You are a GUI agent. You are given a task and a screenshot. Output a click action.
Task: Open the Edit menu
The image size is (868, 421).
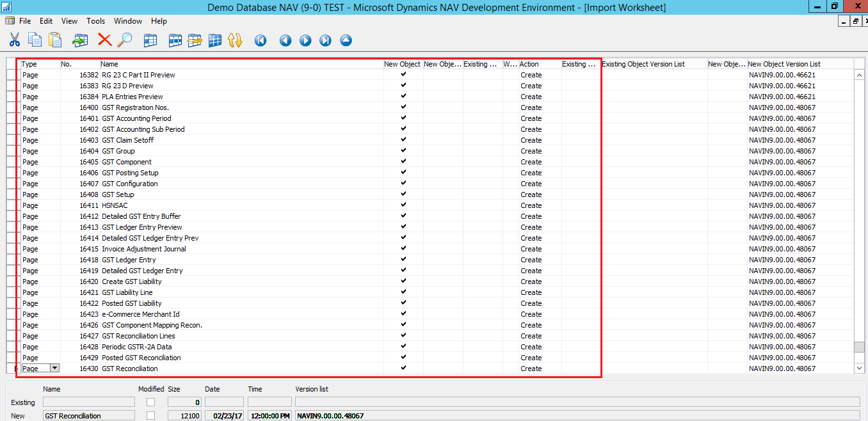coord(46,21)
